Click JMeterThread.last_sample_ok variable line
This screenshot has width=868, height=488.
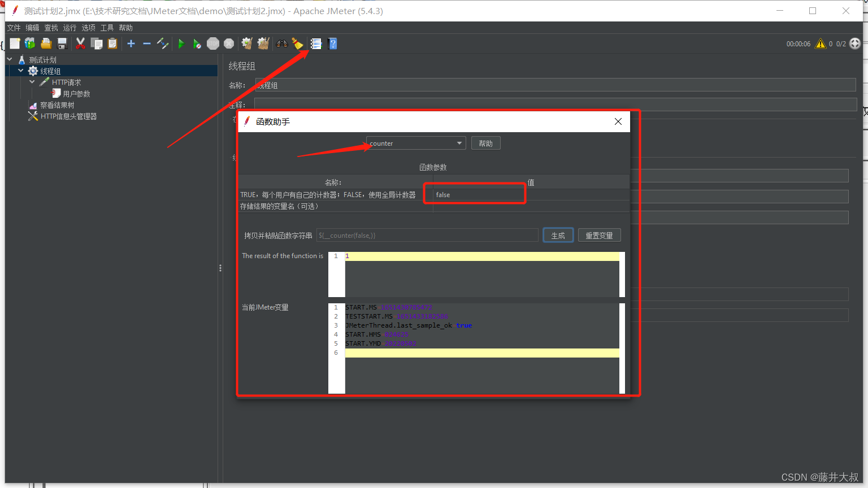482,325
